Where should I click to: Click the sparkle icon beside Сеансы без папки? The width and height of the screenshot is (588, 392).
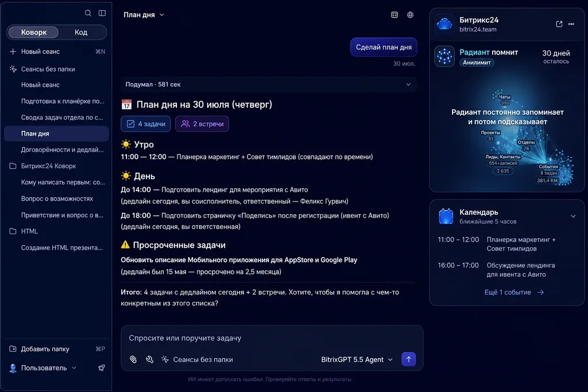coord(13,69)
